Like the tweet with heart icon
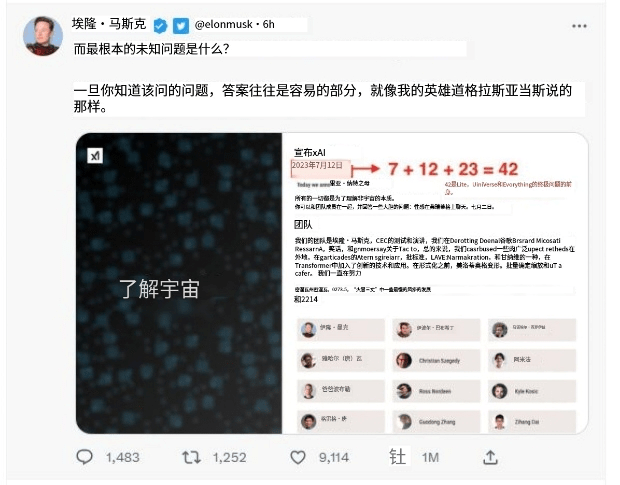 pos(297,457)
